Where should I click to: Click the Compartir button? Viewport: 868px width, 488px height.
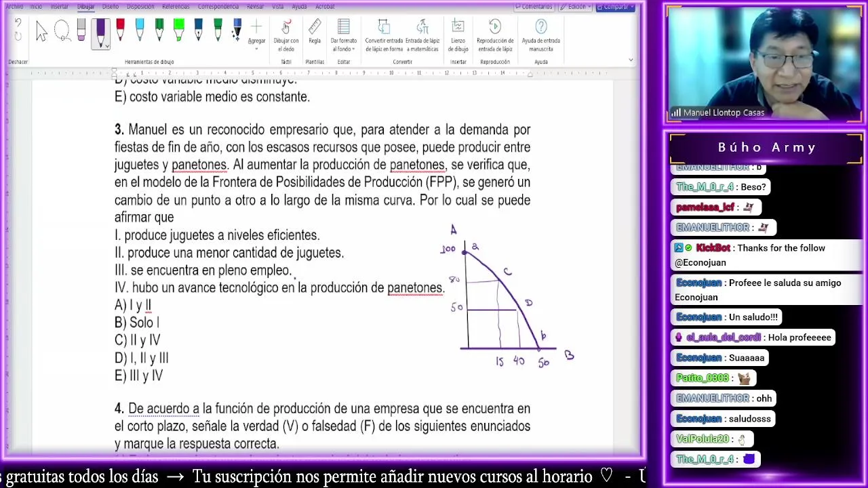(615, 7)
